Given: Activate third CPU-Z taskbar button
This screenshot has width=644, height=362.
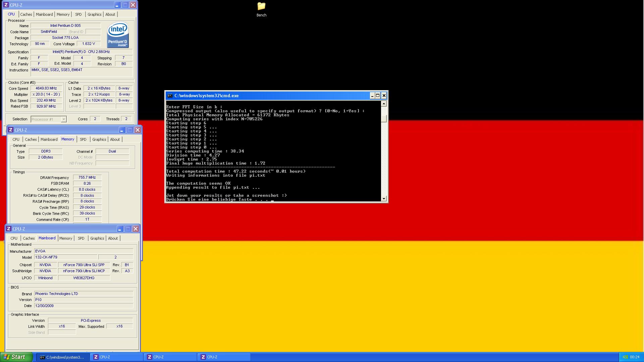Looking at the screenshot, I should (224, 357).
